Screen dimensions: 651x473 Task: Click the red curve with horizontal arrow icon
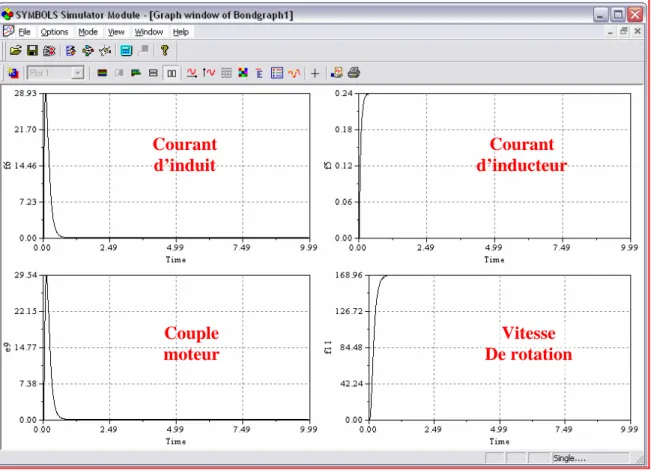click(x=191, y=74)
